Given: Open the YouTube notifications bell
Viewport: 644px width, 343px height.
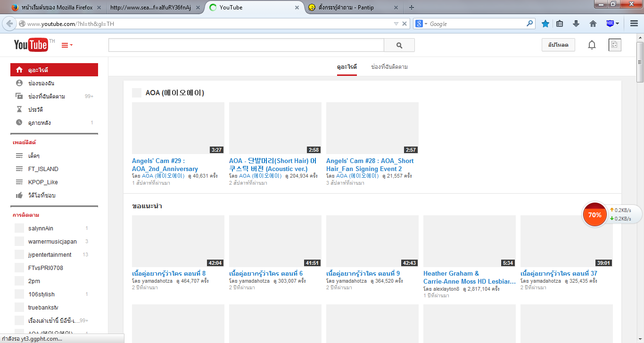Looking at the screenshot, I should click(592, 45).
